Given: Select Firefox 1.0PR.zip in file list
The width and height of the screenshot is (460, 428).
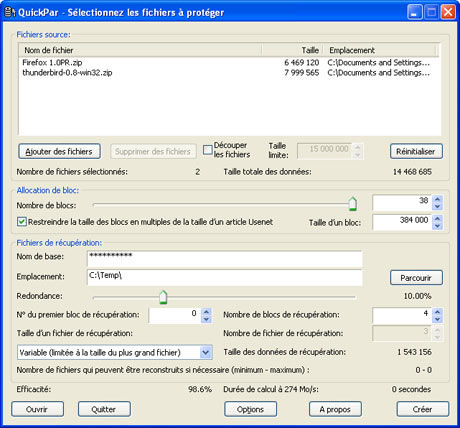Looking at the screenshot, I should [52, 62].
